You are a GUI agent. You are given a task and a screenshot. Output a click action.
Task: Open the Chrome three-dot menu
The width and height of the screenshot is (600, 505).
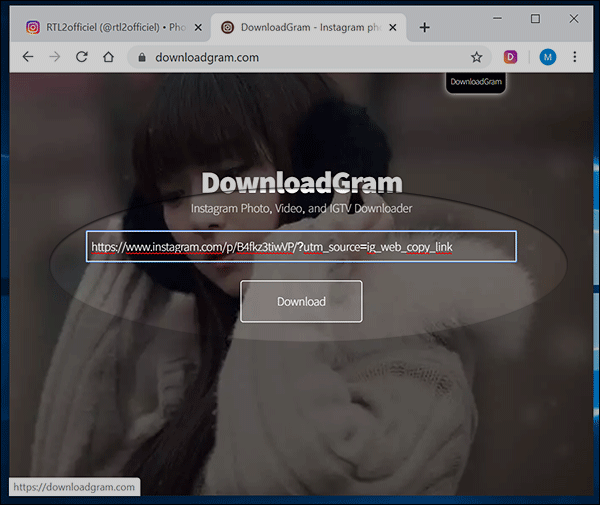point(577,57)
